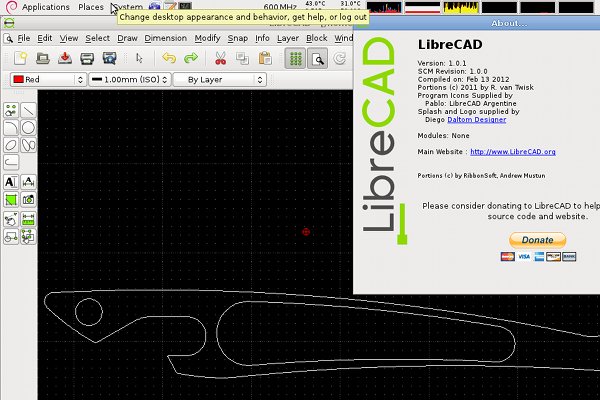Image resolution: width=600 pixels, height=400 pixels.
Task: Follow the Daltom Designer link
Action: [x=477, y=119]
